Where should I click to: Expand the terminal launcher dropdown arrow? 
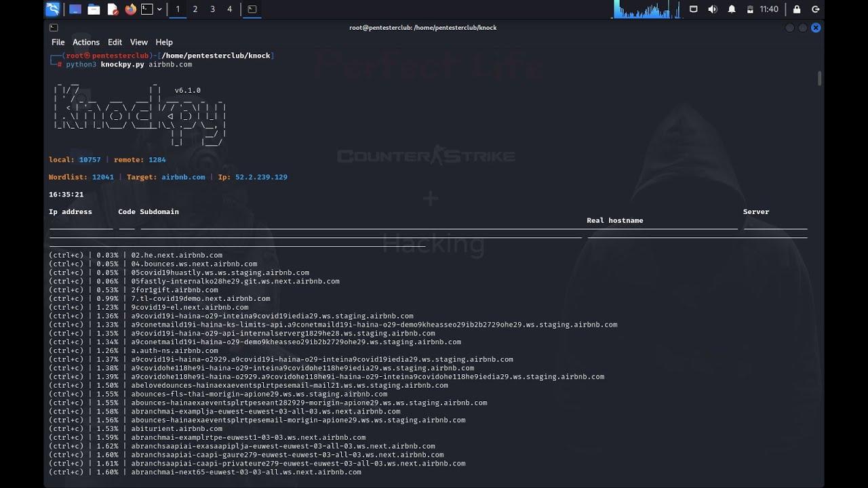[159, 9]
